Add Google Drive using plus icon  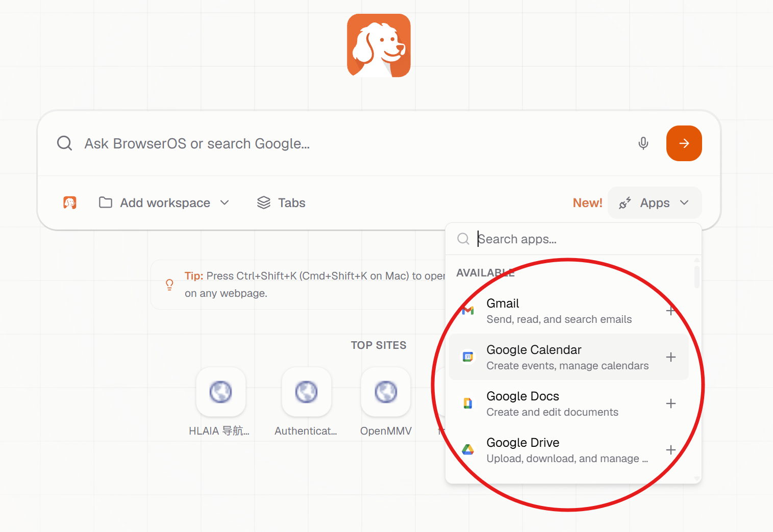point(670,450)
